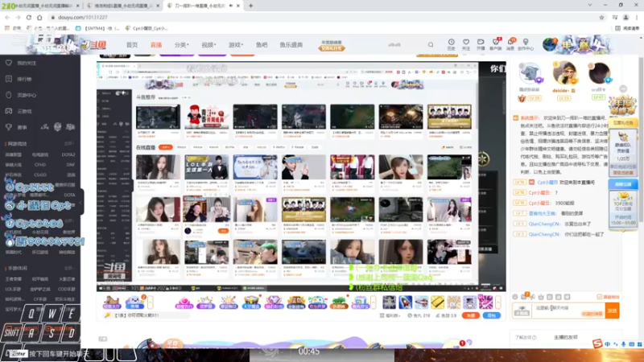Open 鱼吧 in the top navigation

point(262,45)
